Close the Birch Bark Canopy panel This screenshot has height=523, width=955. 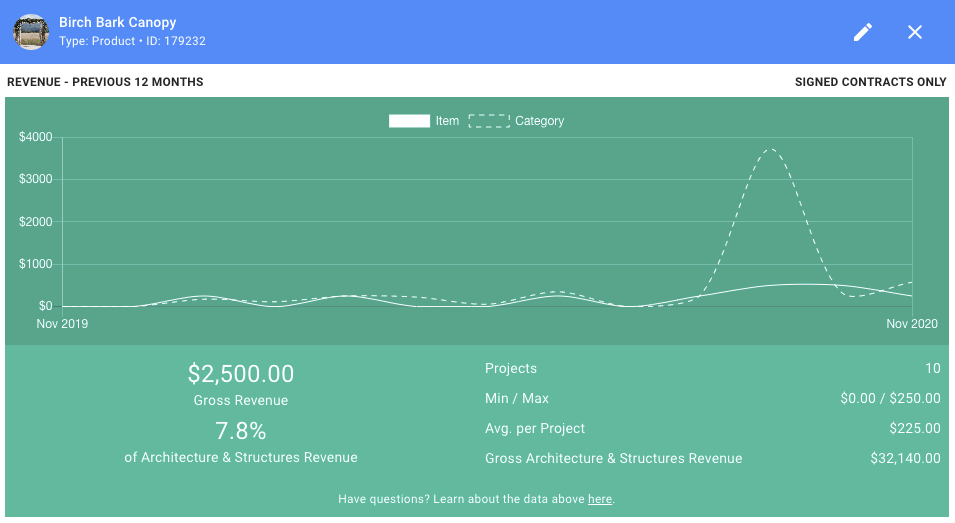[915, 32]
